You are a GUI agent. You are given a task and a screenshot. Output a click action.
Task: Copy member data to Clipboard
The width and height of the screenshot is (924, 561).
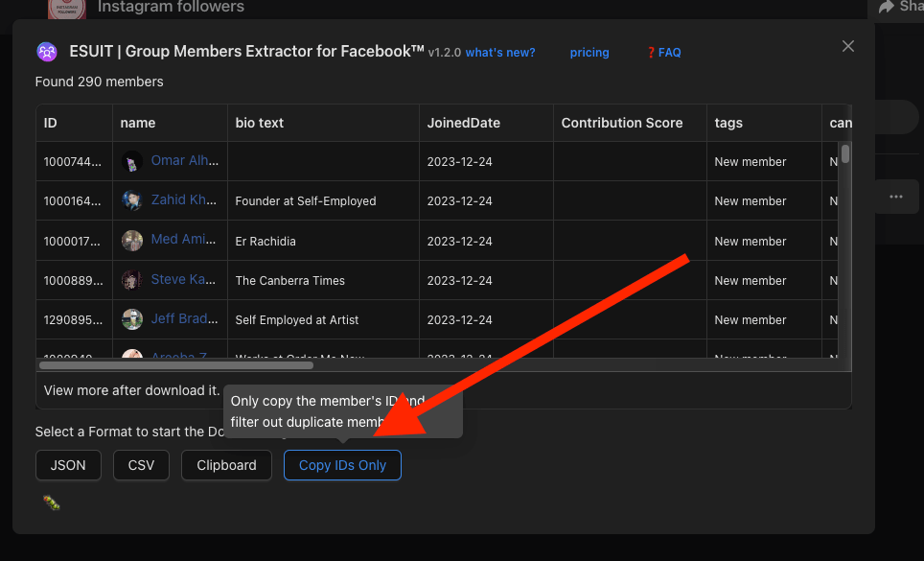pos(226,465)
